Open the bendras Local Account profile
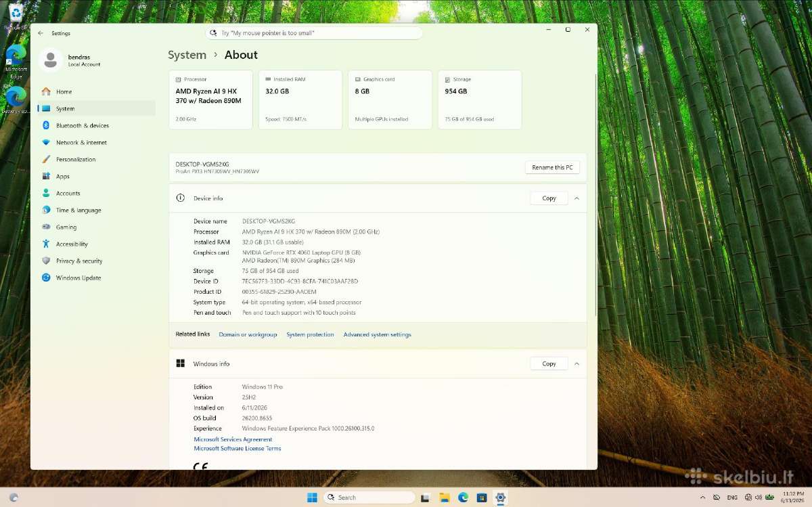This screenshot has width=812, height=507. pos(70,60)
